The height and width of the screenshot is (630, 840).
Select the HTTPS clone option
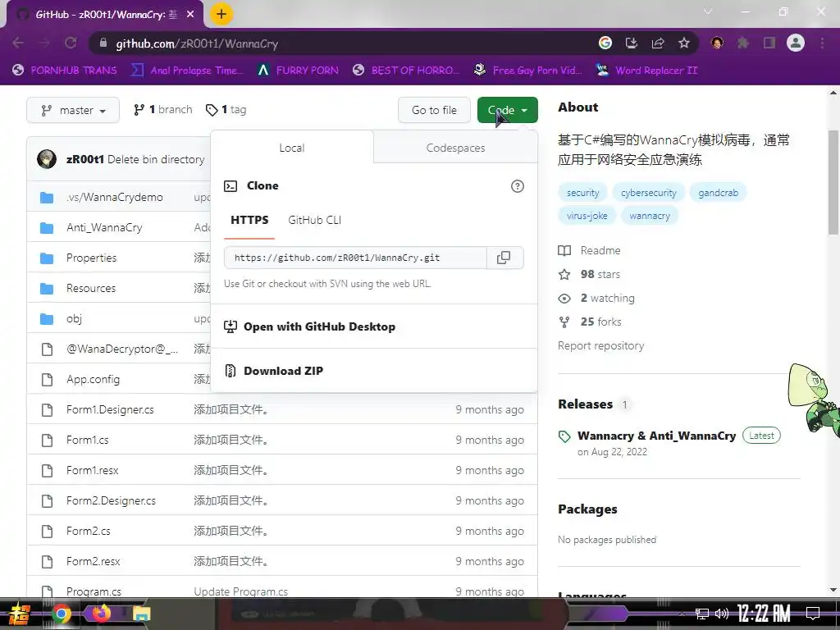(249, 220)
